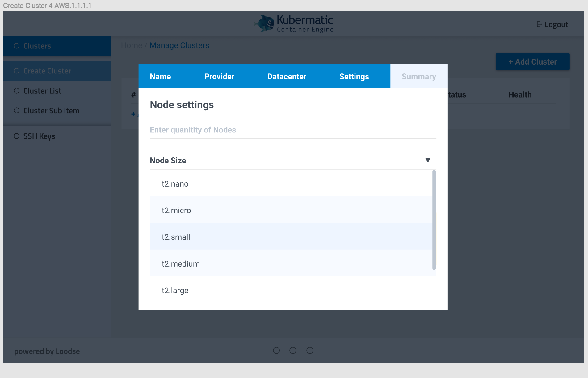The height and width of the screenshot is (378, 588).
Task: Switch to the Datacenter tab
Action: pyautogui.click(x=287, y=76)
